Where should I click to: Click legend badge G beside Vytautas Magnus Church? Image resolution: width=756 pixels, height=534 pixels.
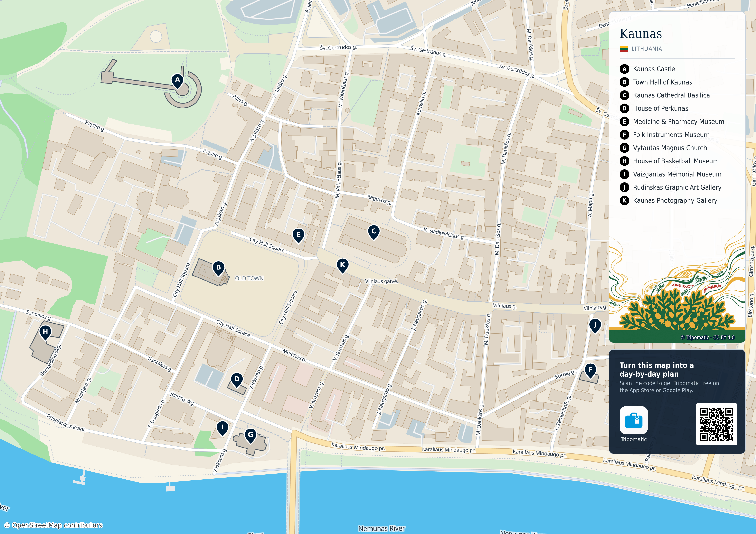point(624,148)
